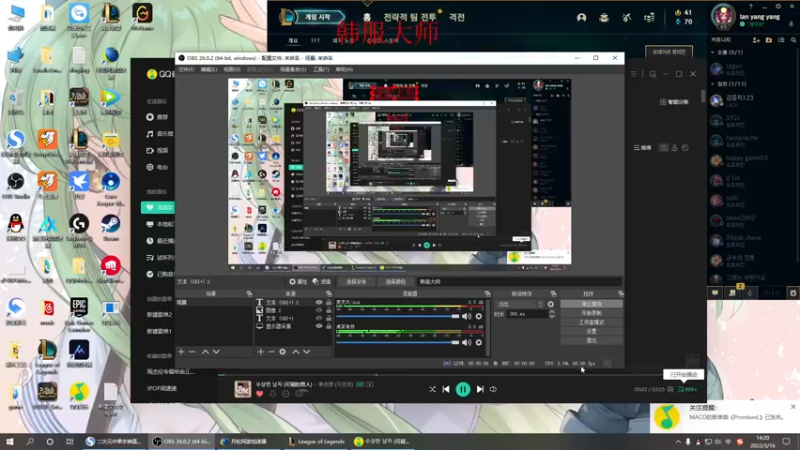The width and height of the screenshot is (800, 450).
Task: Open 麦克风/Aux audio settings gear
Action: pos(479,316)
